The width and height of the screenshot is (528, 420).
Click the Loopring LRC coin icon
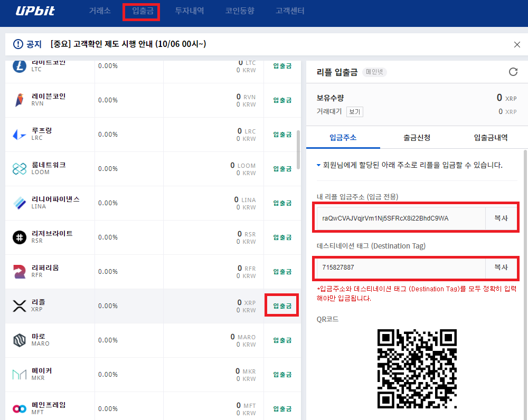(19, 135)
